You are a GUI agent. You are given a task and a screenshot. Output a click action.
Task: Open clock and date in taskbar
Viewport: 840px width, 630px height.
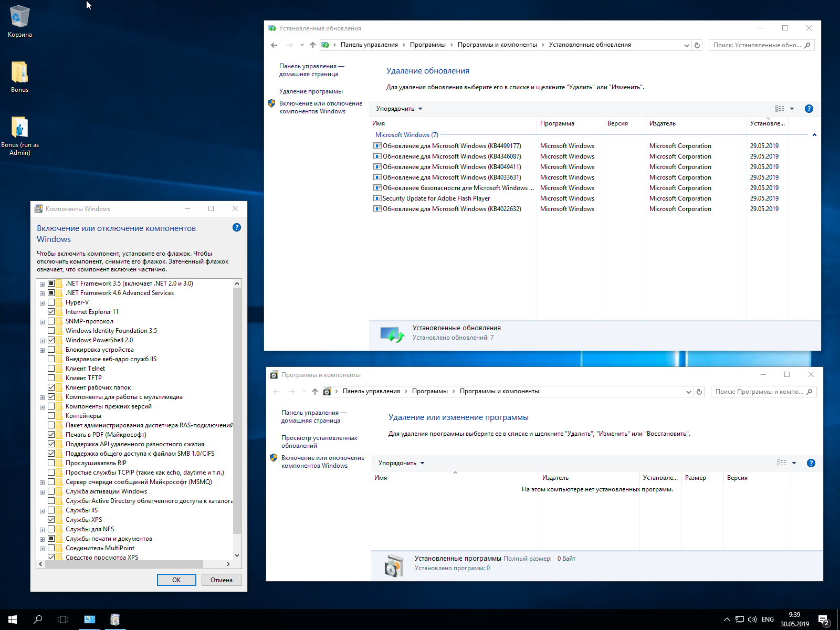pos(794,619)
